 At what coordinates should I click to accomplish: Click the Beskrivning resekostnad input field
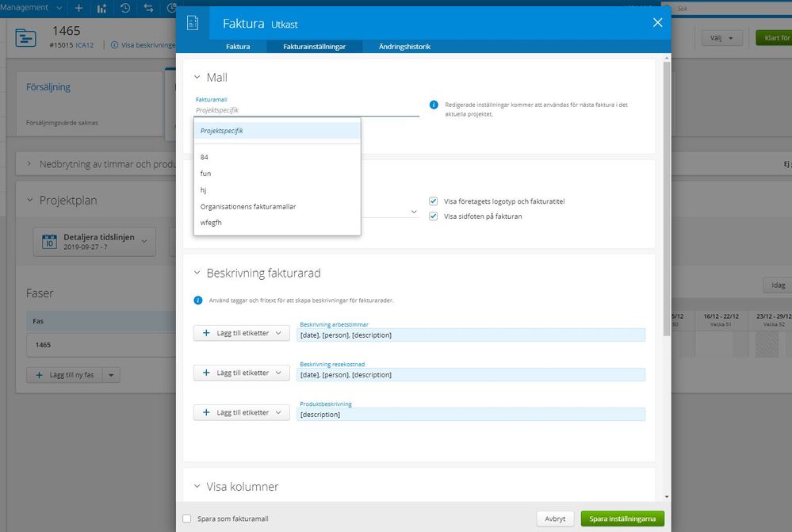(471, 375)
